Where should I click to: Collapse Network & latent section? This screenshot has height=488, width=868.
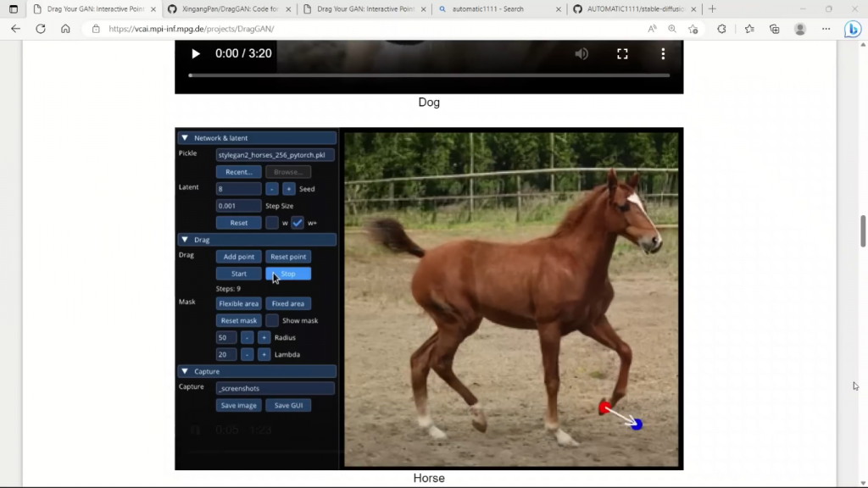(185, 138)
